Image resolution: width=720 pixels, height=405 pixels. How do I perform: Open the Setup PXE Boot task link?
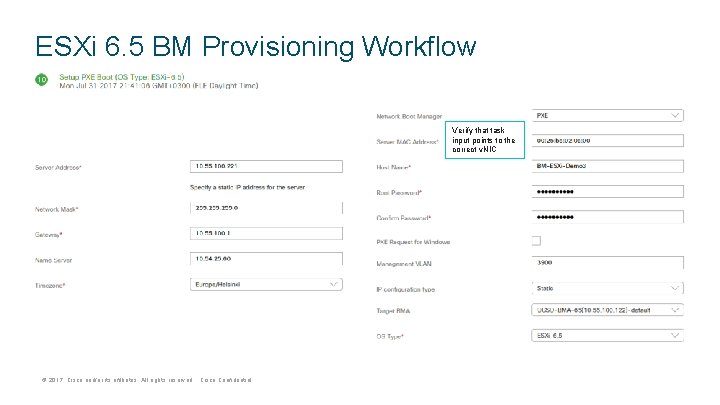click(122, 77)
